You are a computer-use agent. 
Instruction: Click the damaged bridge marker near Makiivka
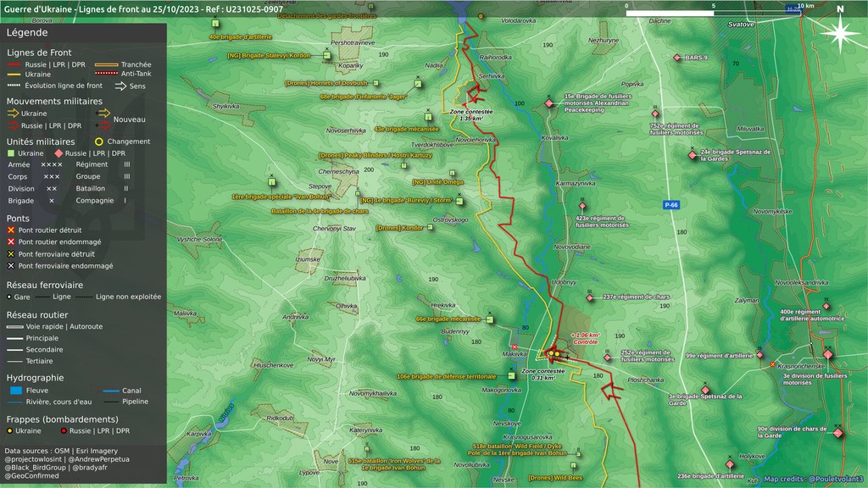pyautogui.click(x=515, y=347)
